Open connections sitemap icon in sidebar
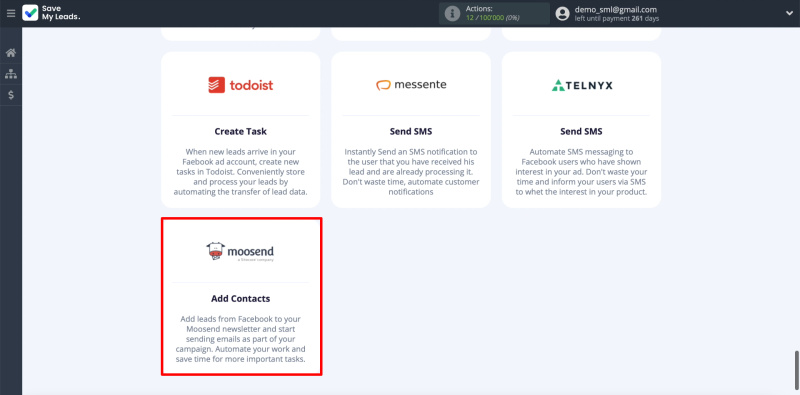Viewport: 800px width, 395px height. coord(11,74)
